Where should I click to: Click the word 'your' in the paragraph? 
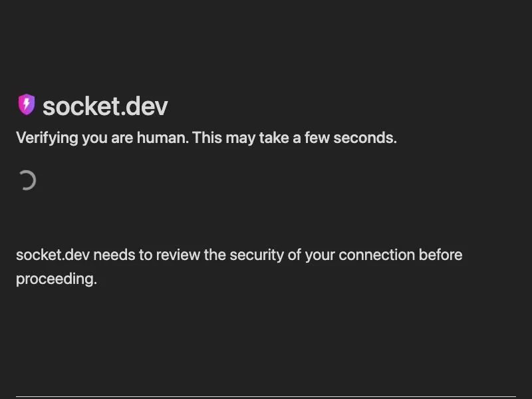(320, 255)
